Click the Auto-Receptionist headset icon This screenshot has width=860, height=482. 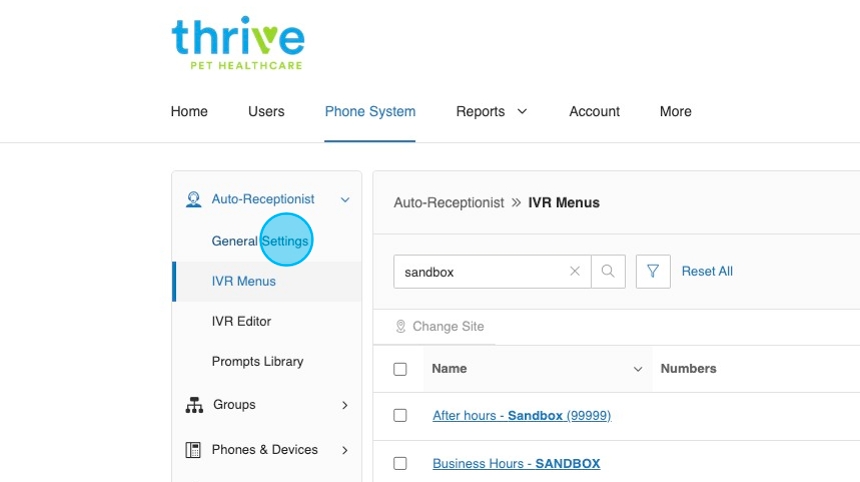pyautogui.click(x=194, y=200)
